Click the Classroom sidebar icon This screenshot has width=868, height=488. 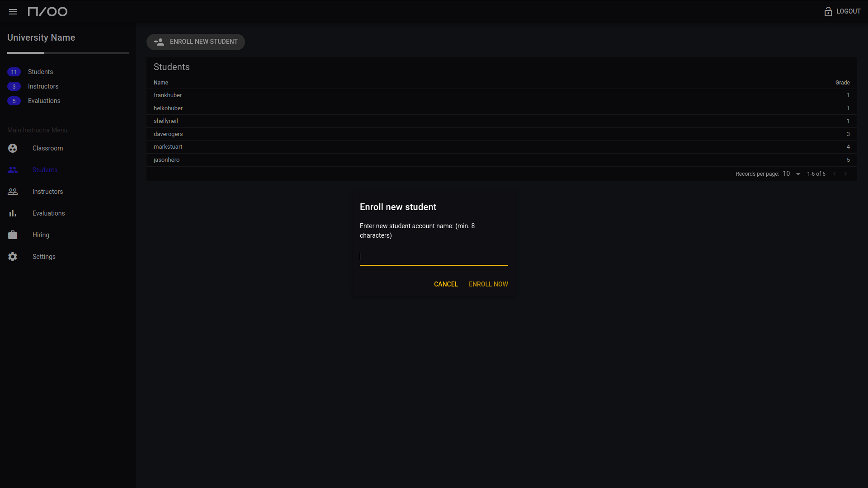(x=13, y=148)
